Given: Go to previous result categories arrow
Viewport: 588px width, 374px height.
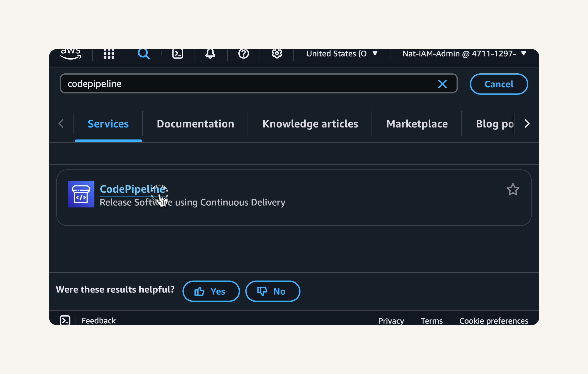Looking at the screenshot, I should (61, 124).
